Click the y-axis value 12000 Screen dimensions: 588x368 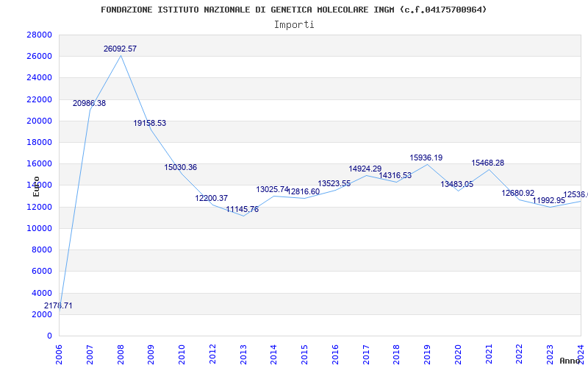[x=40, y=207]
